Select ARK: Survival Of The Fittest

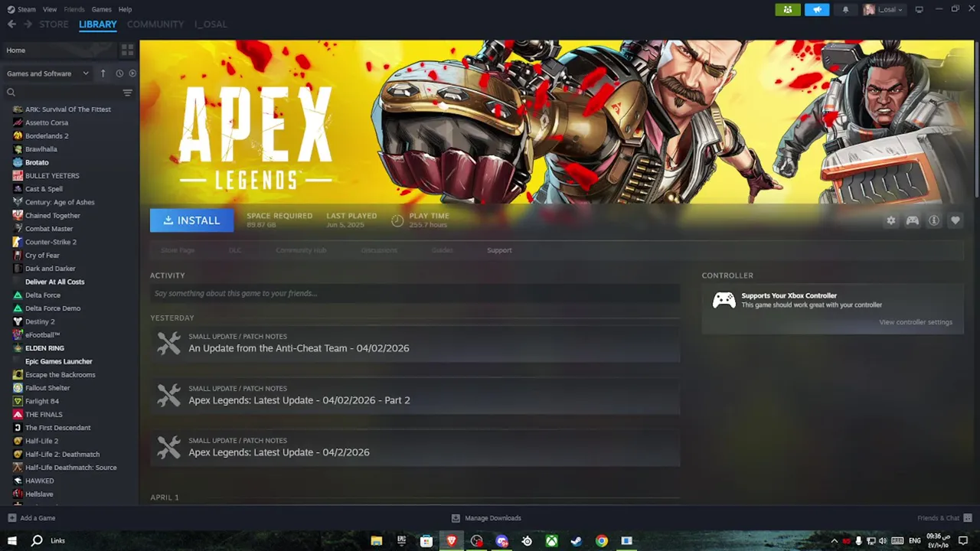(69, 109)
